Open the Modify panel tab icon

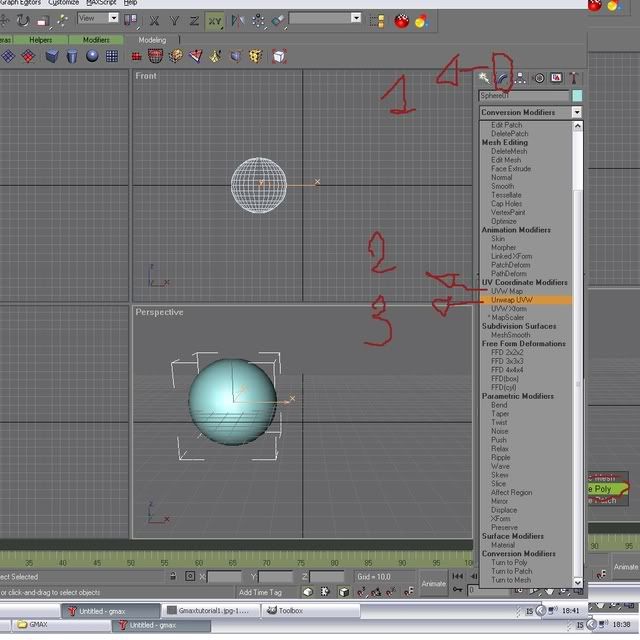click(x=503, y=78)
